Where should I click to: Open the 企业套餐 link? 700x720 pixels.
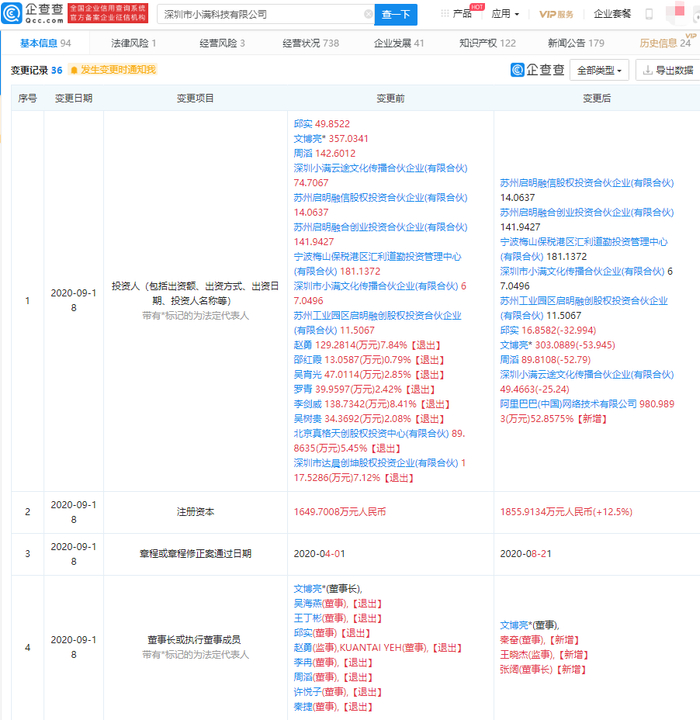(x=612, y=14)
